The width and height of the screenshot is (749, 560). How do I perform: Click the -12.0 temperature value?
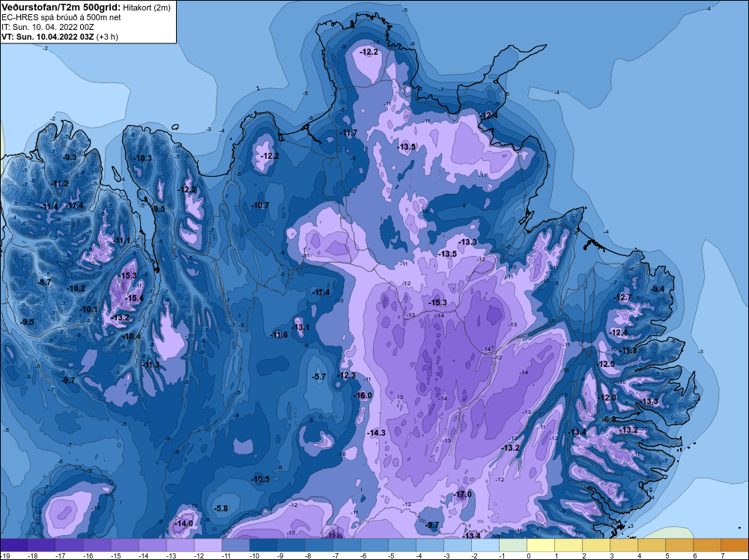(x=607, y=398)
